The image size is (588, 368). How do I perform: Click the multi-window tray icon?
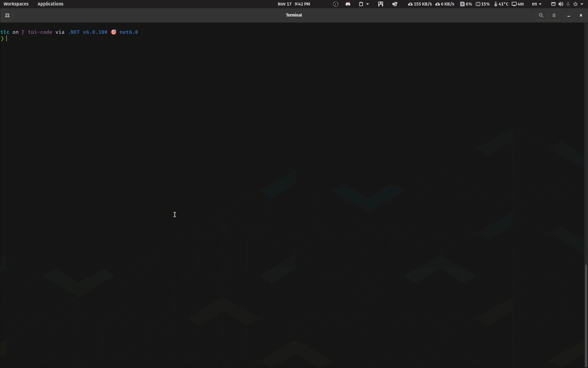pyautogui.click(x=395, y=4)
